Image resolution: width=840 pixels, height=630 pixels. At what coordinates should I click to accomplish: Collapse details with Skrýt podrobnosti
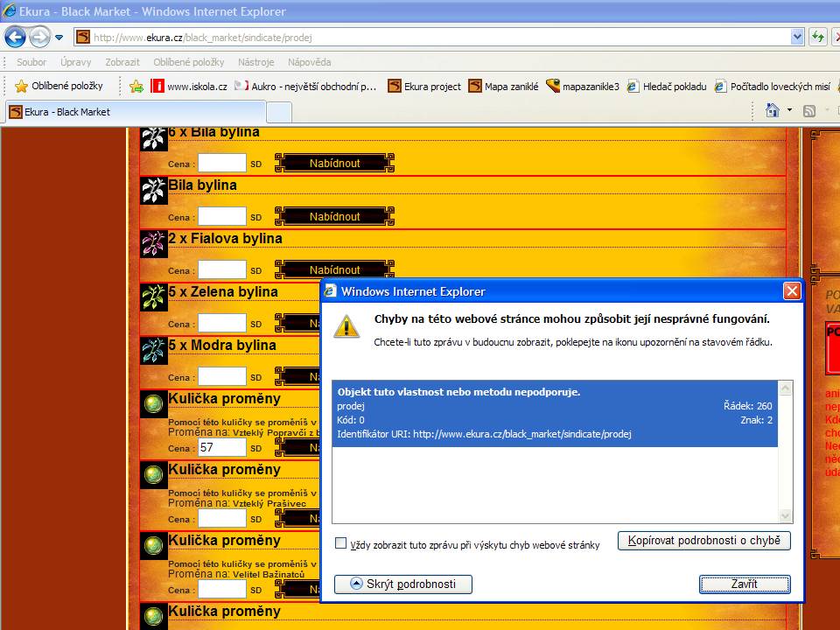tap(403, 584)
